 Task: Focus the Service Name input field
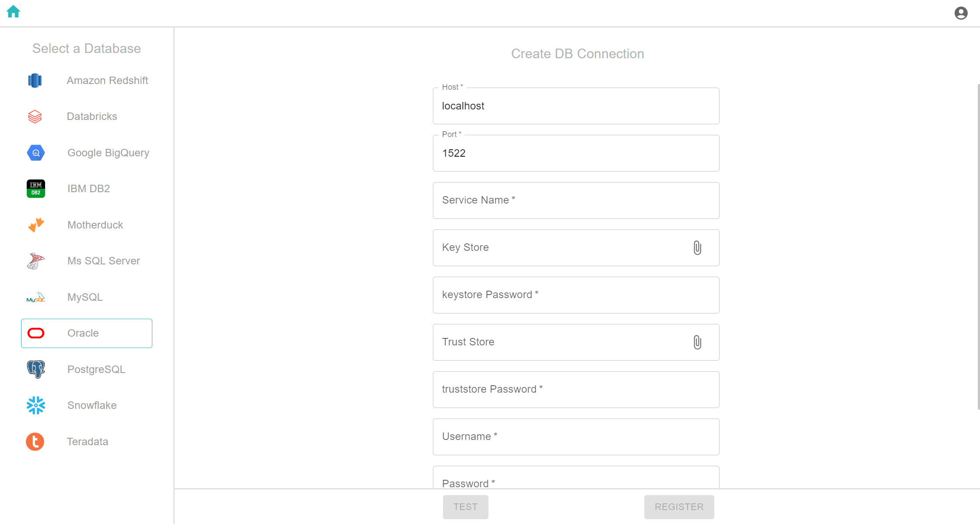pos(576,200)
